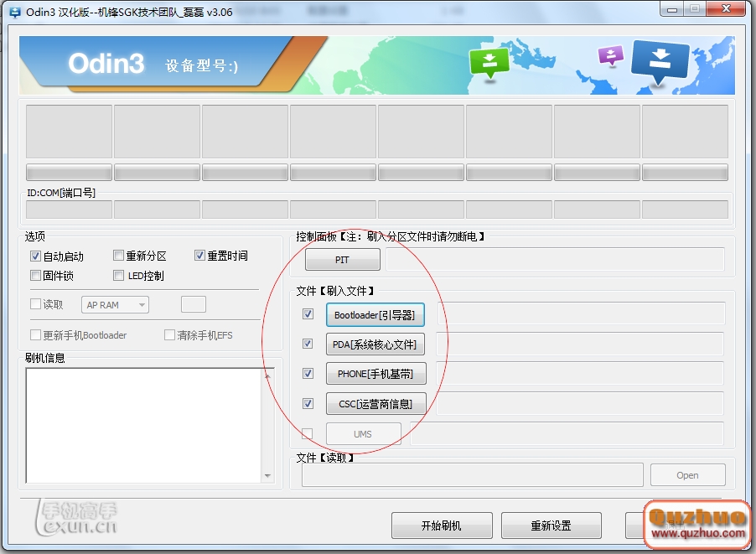The image size is (756, 554).
Task: Uncheck the PDA file checkbox
Action: click(x=308, y=344)
